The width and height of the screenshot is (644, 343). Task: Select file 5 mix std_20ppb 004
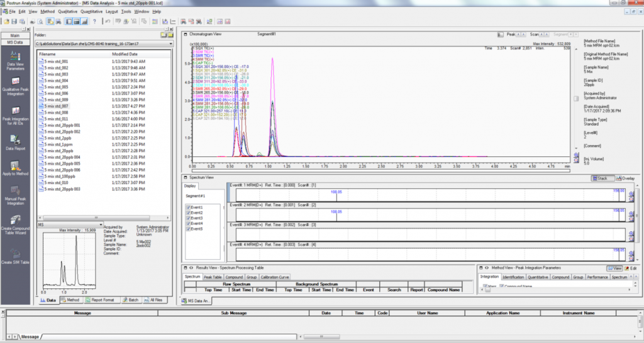[x=63, y=157]
